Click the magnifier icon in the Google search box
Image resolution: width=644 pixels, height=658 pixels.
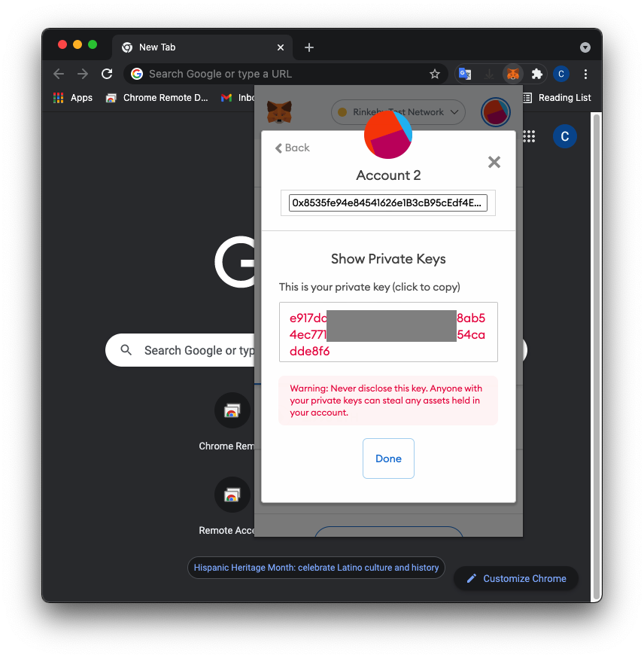click(x=126, y=350)
